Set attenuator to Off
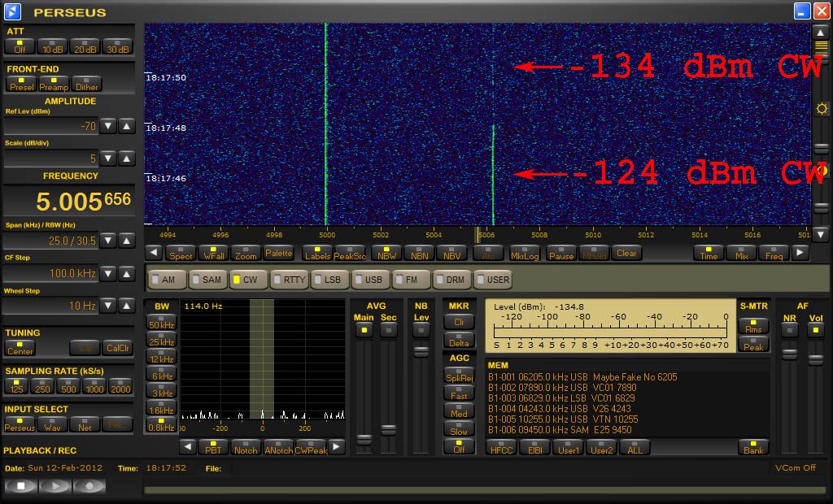Screen dimensions: 833x504 pos(20,46)
